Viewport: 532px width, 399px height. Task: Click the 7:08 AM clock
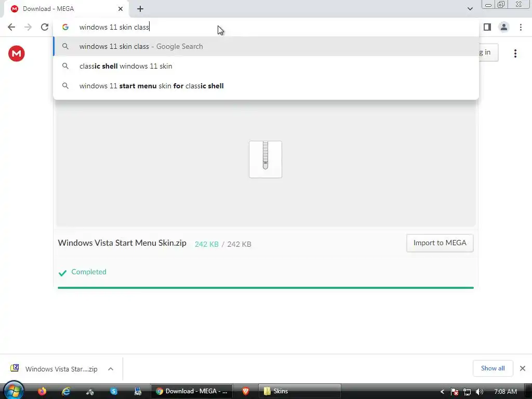click(506, 392)
